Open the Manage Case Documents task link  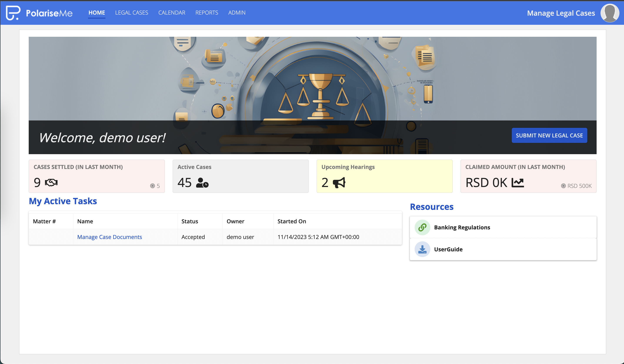tap(109, 237)
